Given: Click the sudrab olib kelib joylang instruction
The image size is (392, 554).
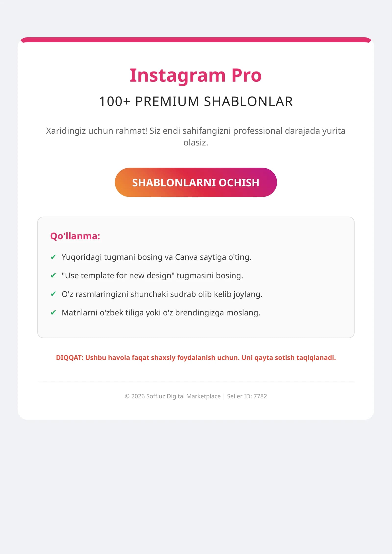Looking at the screenshot, I should pos(162,294).
